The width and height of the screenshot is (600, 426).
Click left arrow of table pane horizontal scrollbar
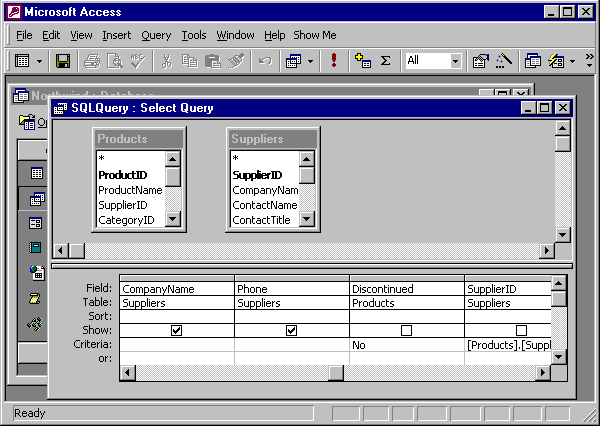60,251
